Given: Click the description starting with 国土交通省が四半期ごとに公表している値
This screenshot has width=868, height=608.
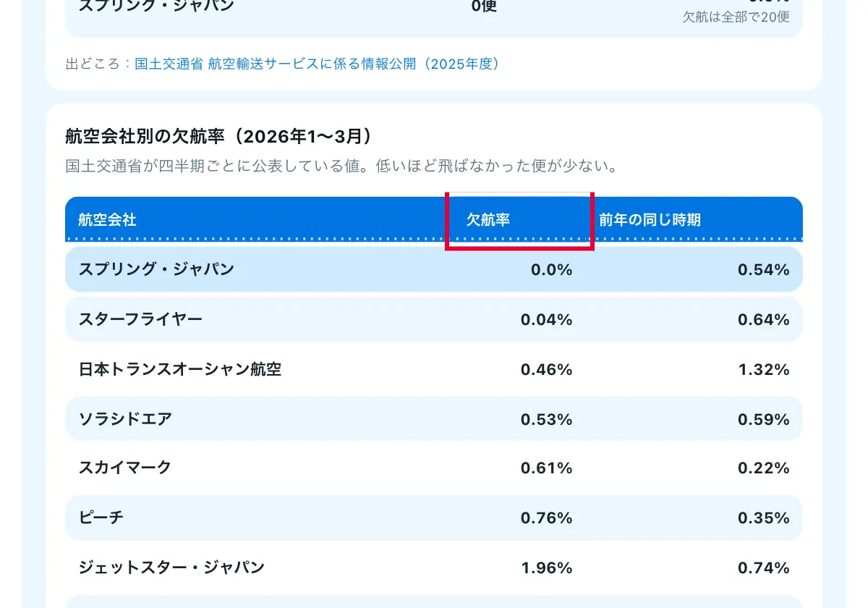Looking at the screenshot, I should coord(344,166).
